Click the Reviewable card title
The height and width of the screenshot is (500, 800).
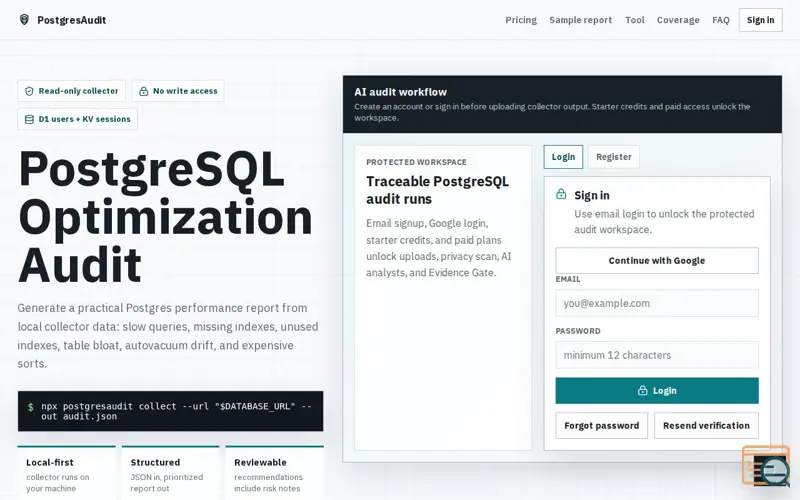pos(260,463)
